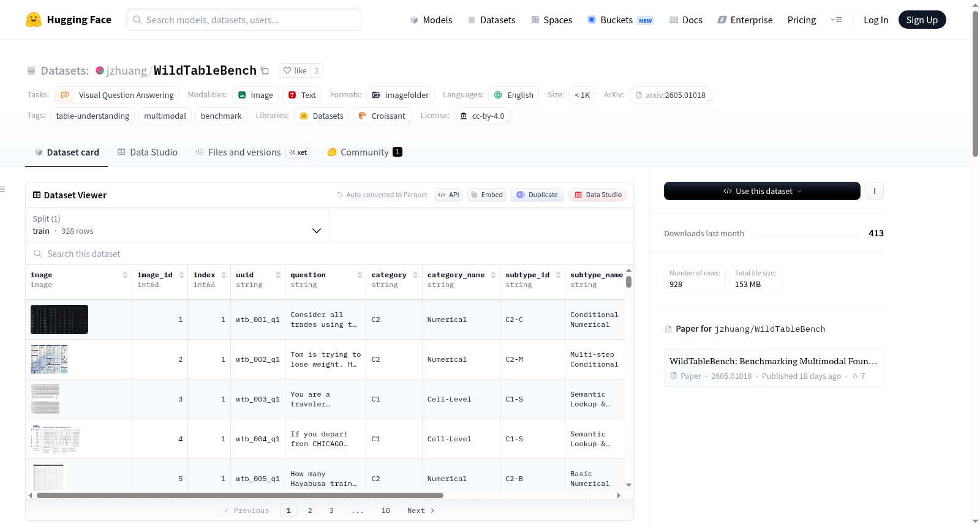Select the Visual Question Answering task tag
This screenshot has height=527, width=980.
coord(117,95)
